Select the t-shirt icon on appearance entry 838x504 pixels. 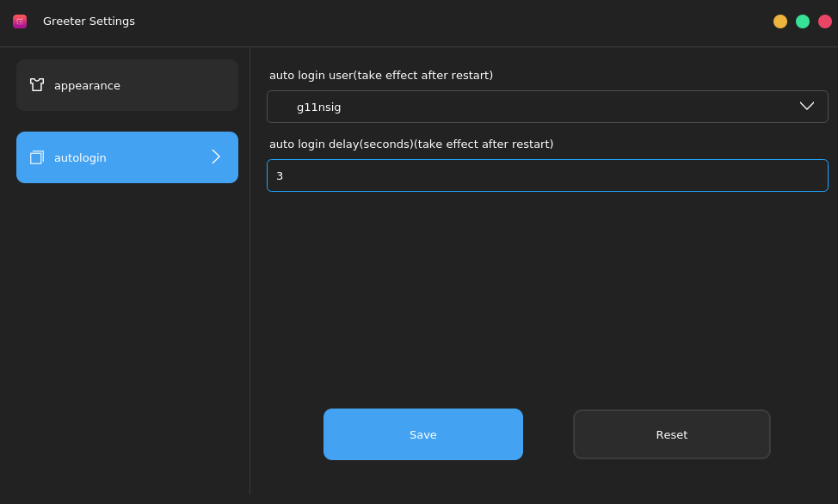[35, 84]
